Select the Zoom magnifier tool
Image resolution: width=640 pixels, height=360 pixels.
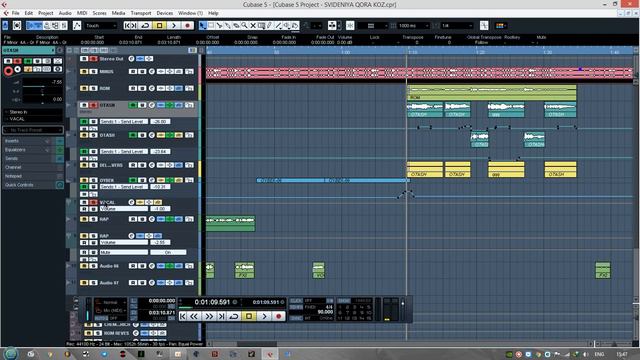(244, 25)
